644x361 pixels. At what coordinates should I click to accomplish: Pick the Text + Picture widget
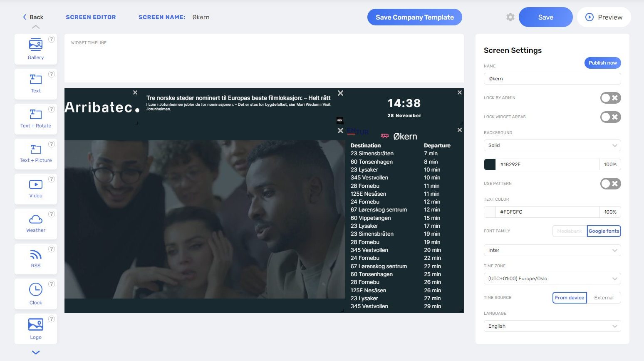pyautogui.click(x=36, y=154)
